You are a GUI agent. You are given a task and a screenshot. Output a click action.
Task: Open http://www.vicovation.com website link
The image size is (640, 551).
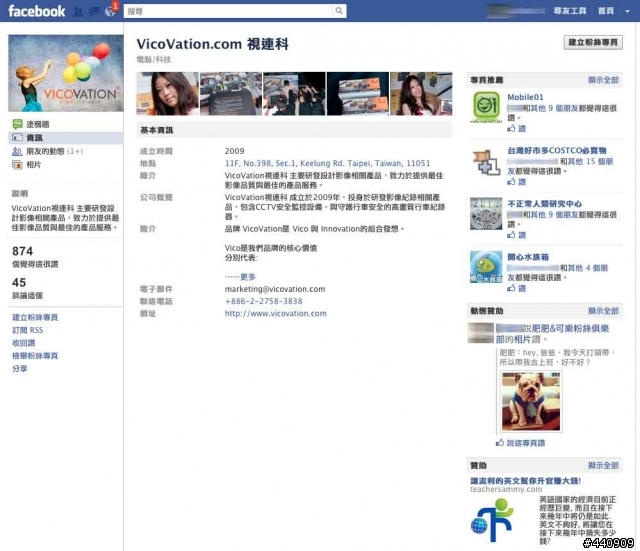[276, 313]
